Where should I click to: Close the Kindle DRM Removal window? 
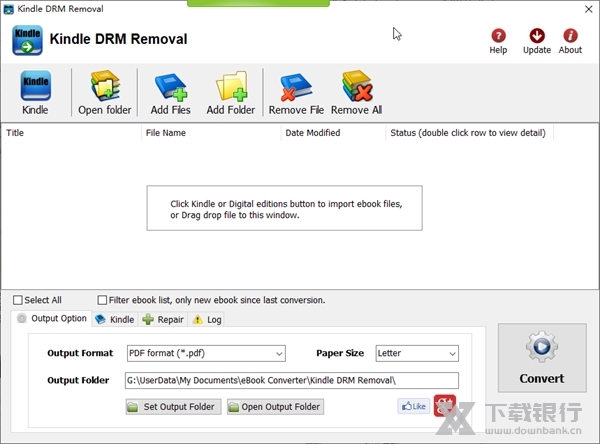(x=589, y=9)
